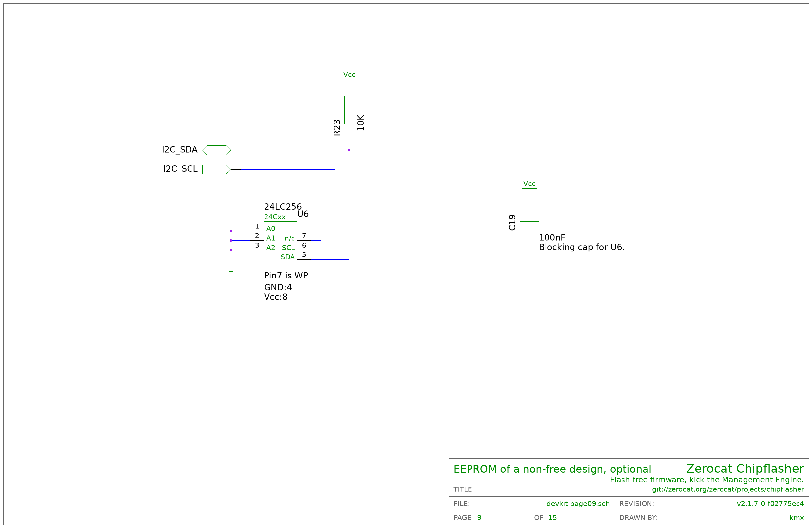Screen dimensions: 812x528
Task: Select the I2C_SCL net label text
Action: click(x=181, y=169)
